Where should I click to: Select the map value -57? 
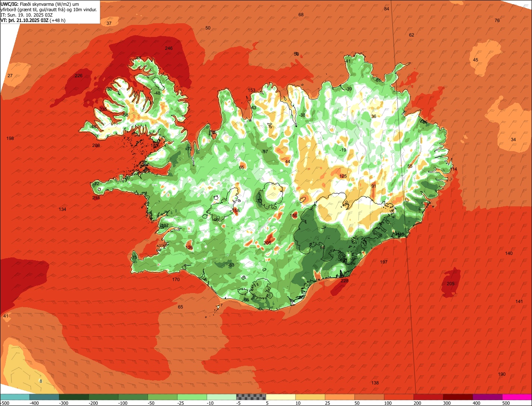click(x=265, y=152)
